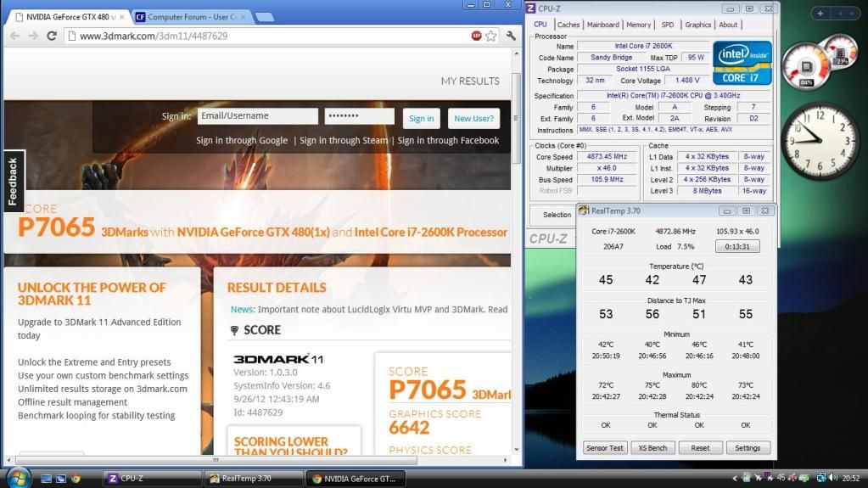
Task: Add a gadget with the sidebar plus button
Action: [x=820, y=14]
